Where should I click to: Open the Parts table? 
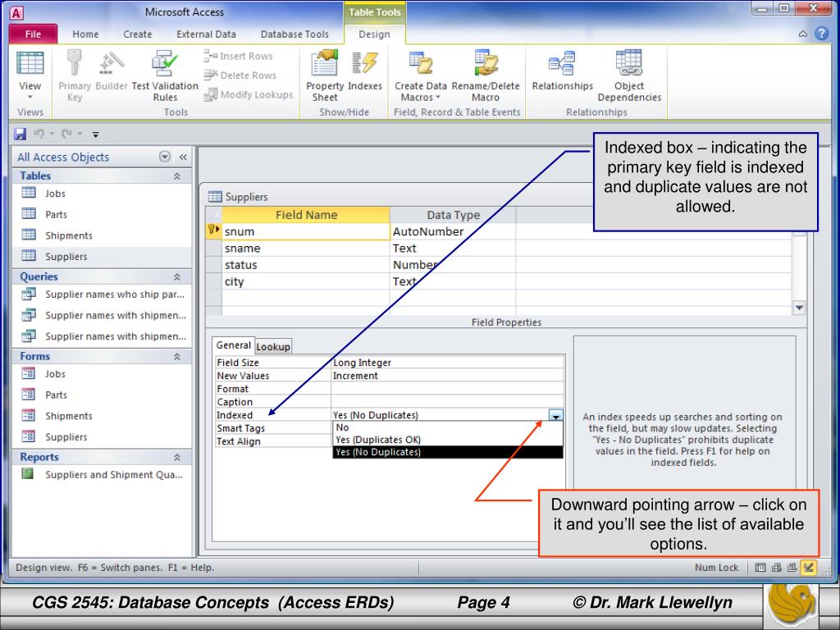pyautogui.click(x=102, y=214)
